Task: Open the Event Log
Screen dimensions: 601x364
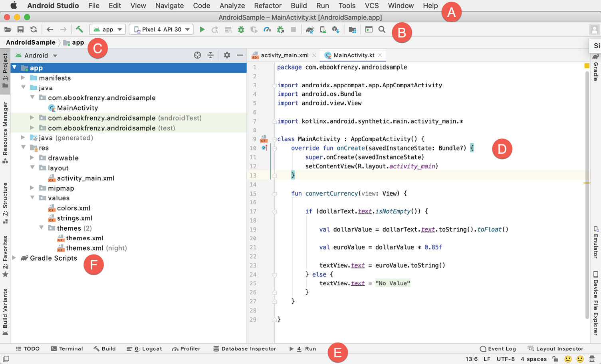Action: 498,349
